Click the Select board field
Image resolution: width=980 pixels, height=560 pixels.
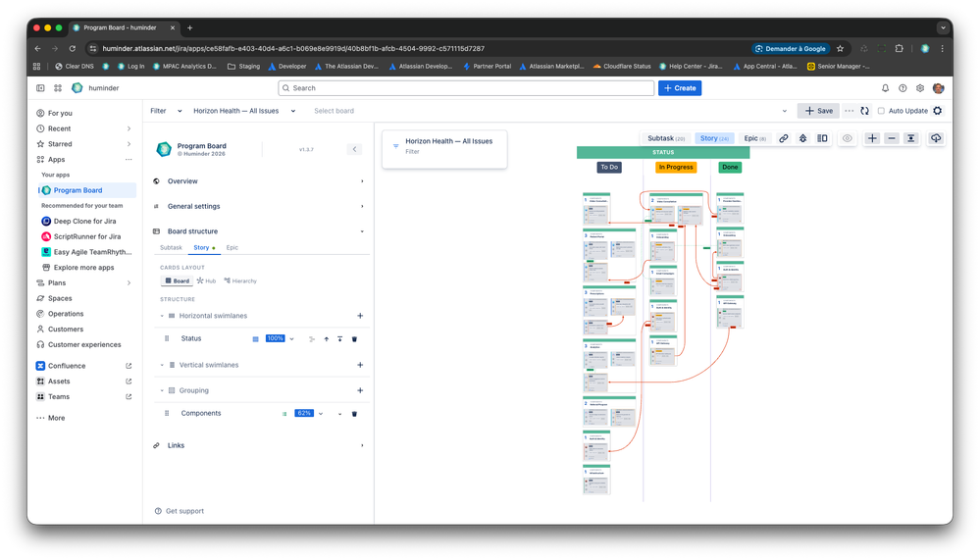550,111
